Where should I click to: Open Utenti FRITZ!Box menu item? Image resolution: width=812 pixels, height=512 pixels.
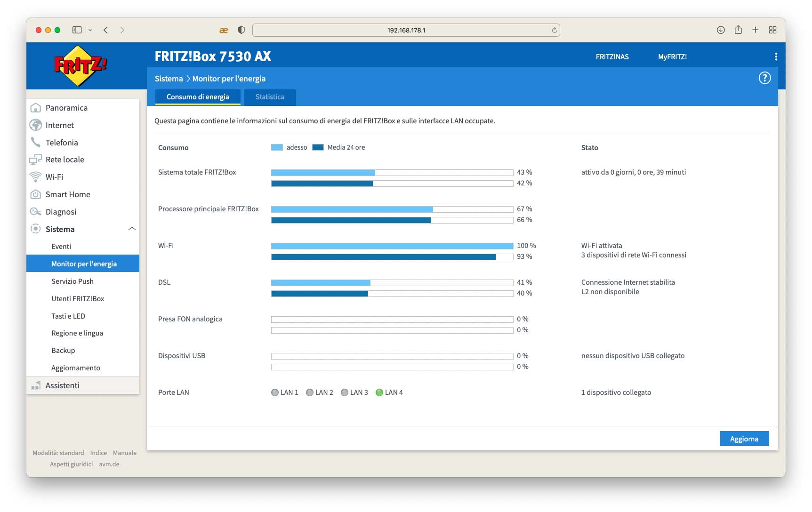click(x=78, y=299)
